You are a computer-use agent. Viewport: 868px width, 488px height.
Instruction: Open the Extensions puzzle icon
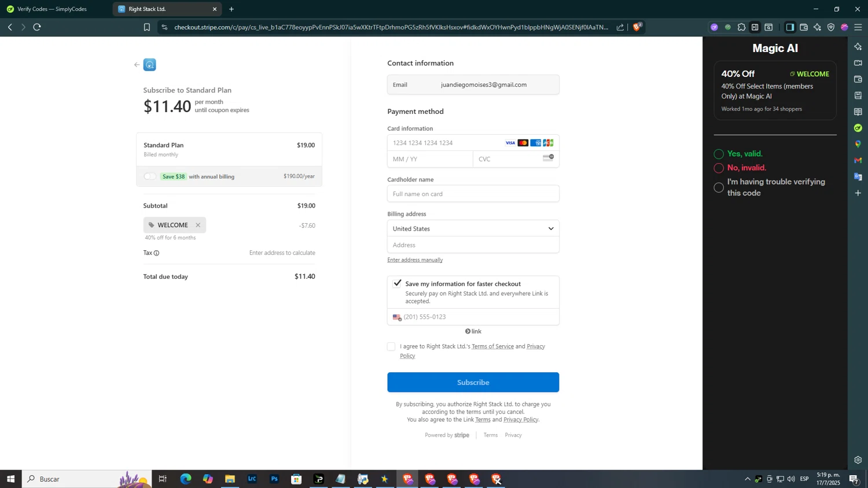coord(741,27)
